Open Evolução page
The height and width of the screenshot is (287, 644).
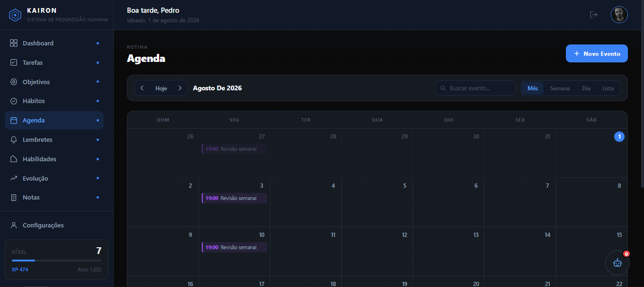tap(54, 178)
